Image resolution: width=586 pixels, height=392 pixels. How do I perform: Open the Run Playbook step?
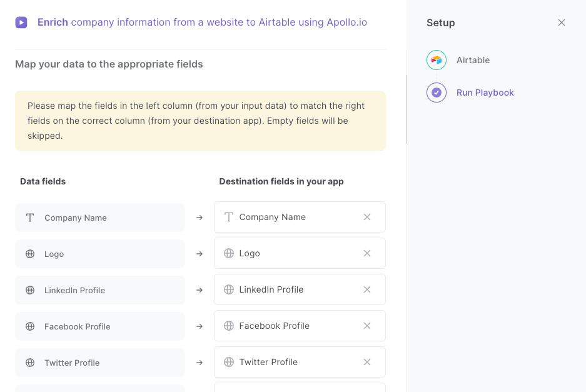[485, 93]
